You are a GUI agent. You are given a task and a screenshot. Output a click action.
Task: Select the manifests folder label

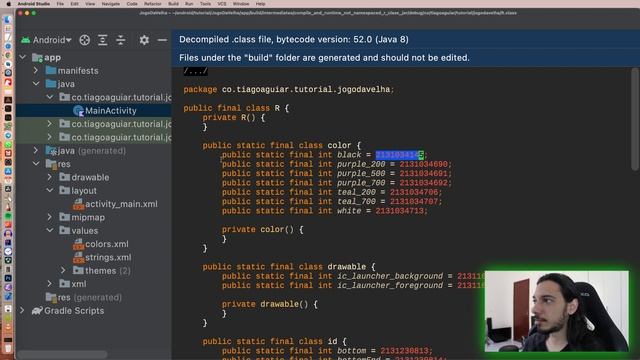(x=78, y=71)
